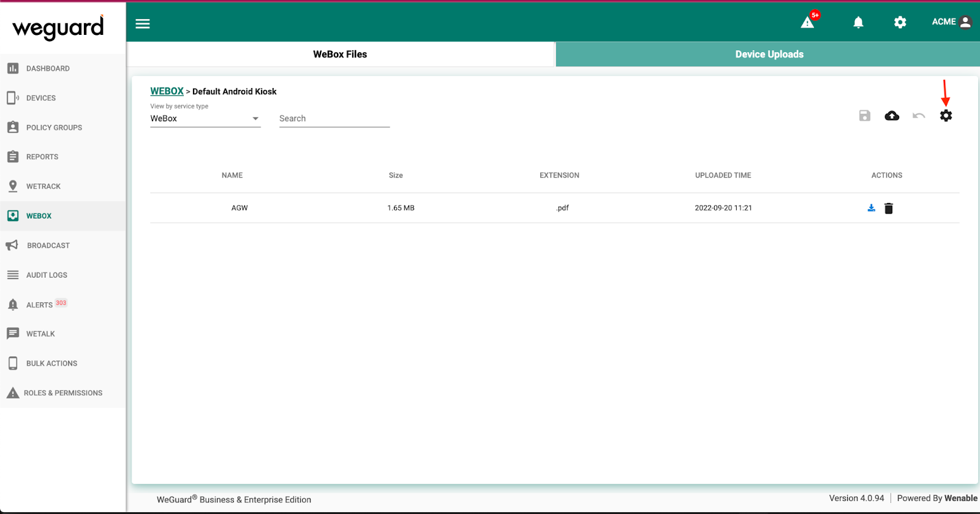
Task: Click the Alerts bell sidebar icon
Action: 13,305
